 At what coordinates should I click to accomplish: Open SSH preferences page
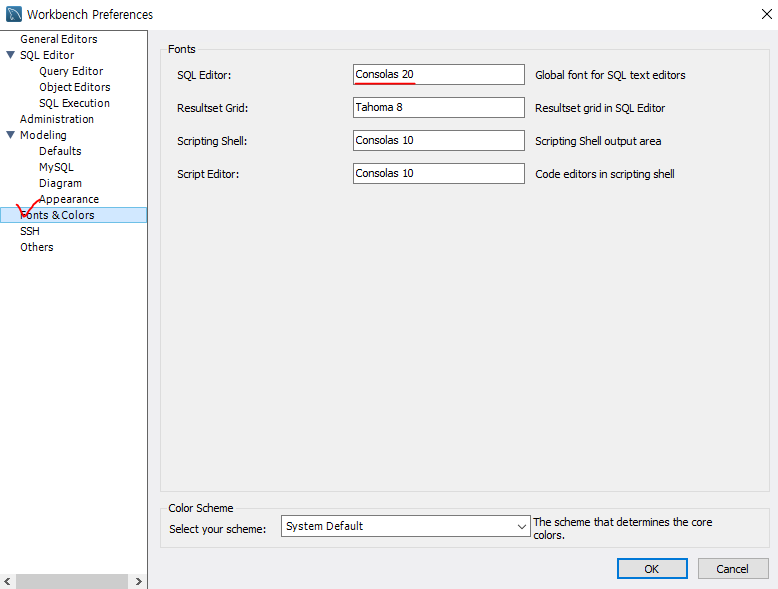point(30,231)
